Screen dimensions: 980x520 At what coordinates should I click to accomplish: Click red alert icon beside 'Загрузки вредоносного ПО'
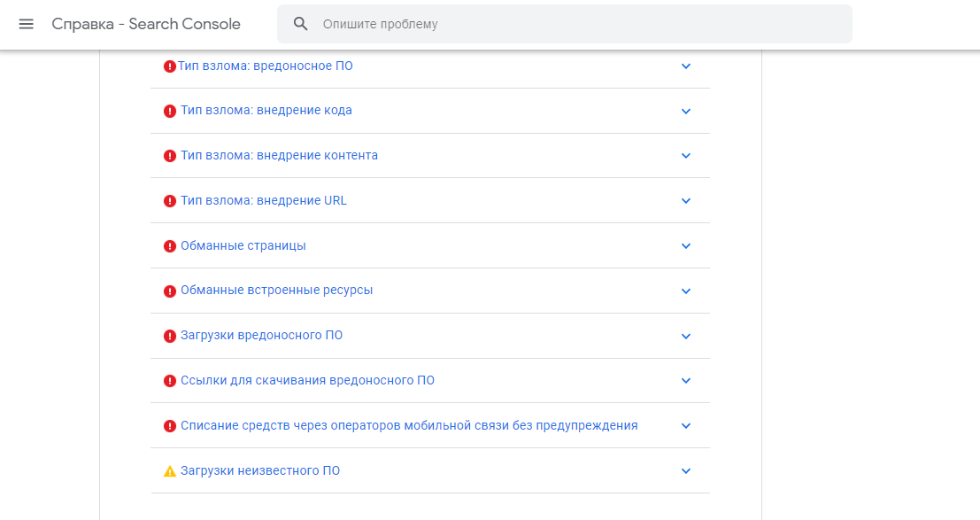(170, 337)
